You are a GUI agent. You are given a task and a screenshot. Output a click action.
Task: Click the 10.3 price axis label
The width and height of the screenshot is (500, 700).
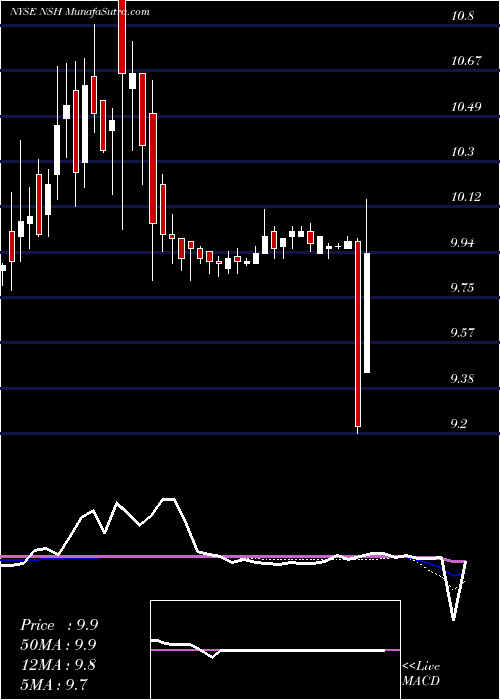point(462,152)
